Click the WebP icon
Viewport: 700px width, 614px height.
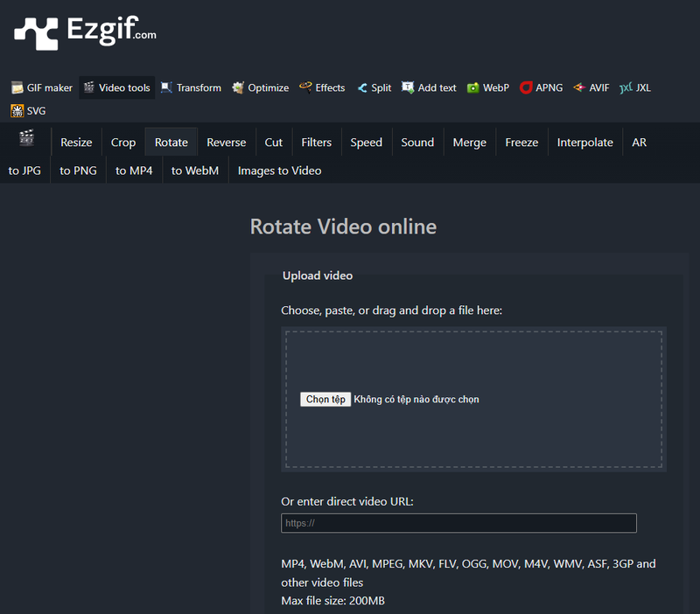(x=472, y=88)
